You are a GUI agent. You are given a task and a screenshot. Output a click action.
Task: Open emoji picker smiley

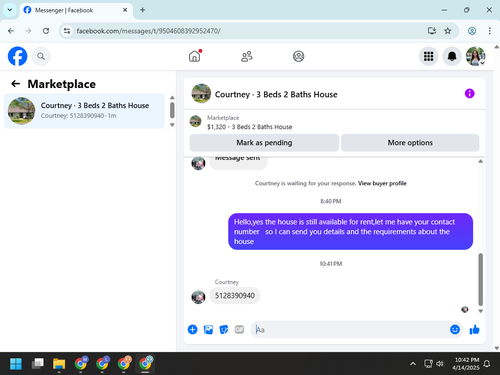coord(455,329)
